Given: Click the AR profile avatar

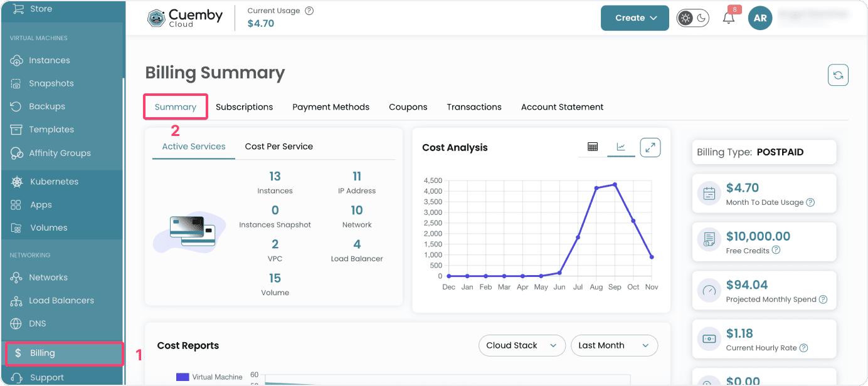Looking at the screenshot, I should (760, 18).
